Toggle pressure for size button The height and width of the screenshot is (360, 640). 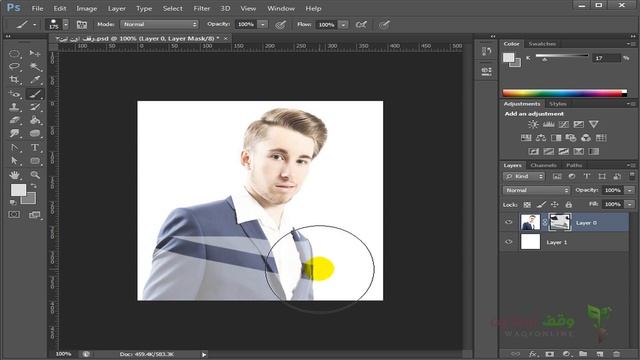(384, 24)
